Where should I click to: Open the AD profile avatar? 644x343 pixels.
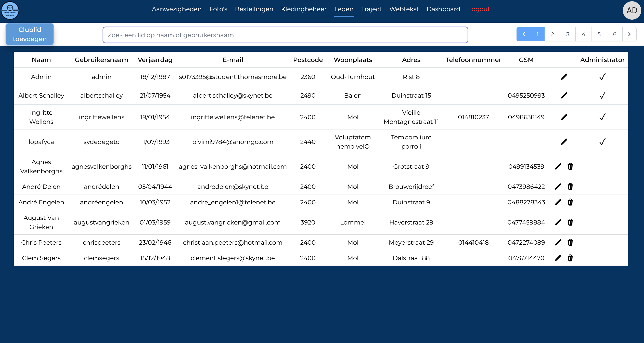(x=632, y=10)
